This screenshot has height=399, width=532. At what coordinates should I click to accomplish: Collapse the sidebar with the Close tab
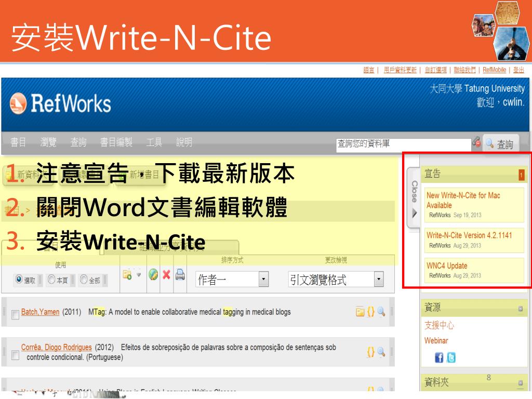click(414, 199)
